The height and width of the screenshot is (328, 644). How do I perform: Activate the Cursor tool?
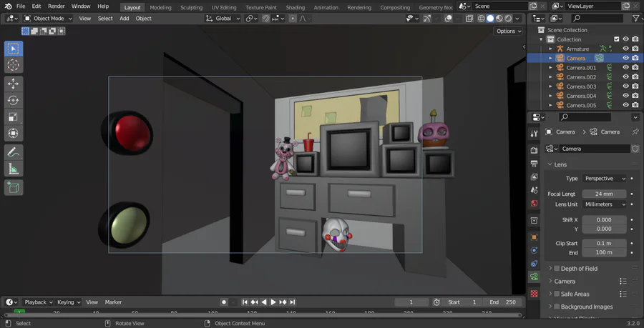point(14,65)
